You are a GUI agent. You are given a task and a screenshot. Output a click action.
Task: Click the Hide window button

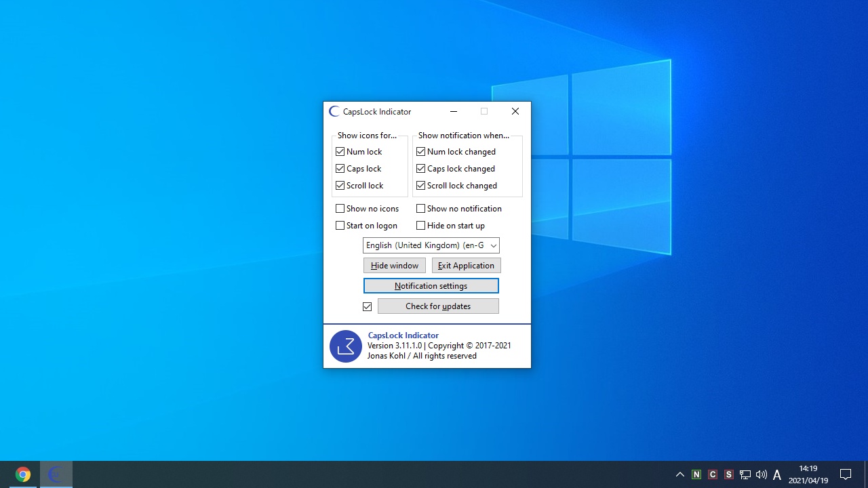(x=395, y=266)
